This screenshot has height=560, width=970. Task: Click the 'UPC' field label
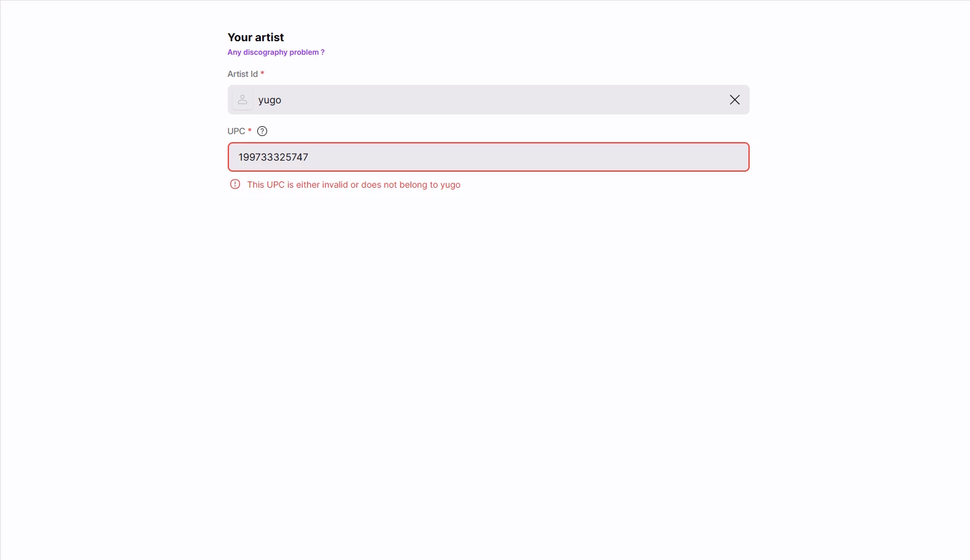tap(236, 131)
